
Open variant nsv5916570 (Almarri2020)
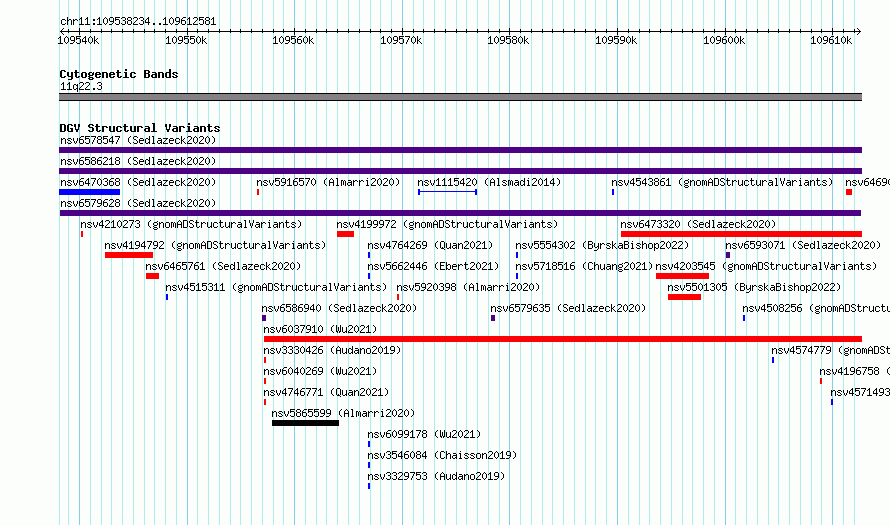click(x=328, y=182)
